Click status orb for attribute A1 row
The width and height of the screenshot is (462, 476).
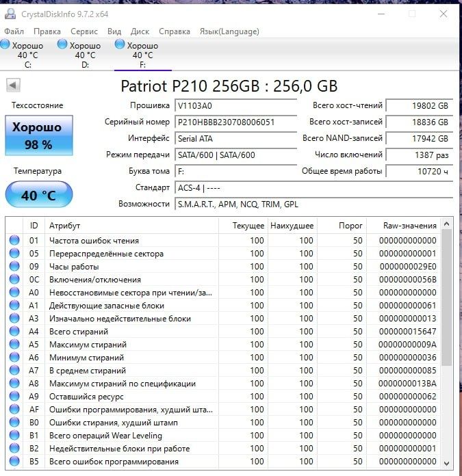14,306
